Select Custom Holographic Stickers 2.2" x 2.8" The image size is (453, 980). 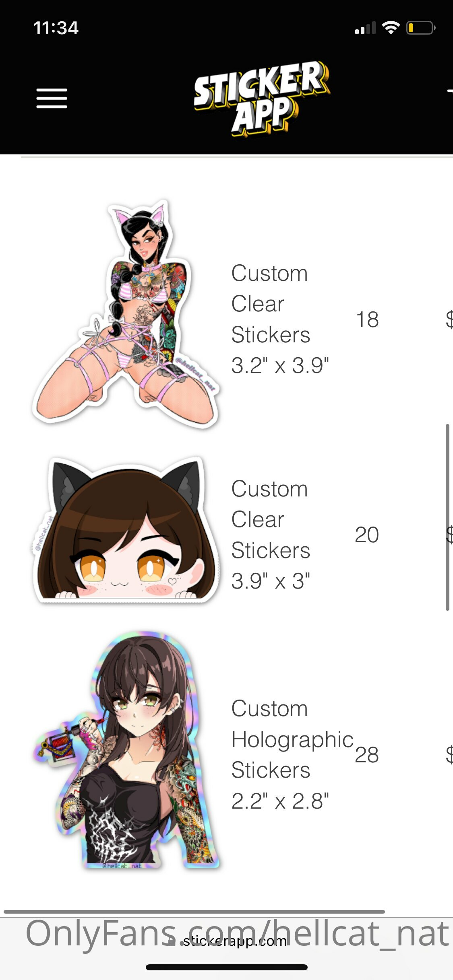292,754
